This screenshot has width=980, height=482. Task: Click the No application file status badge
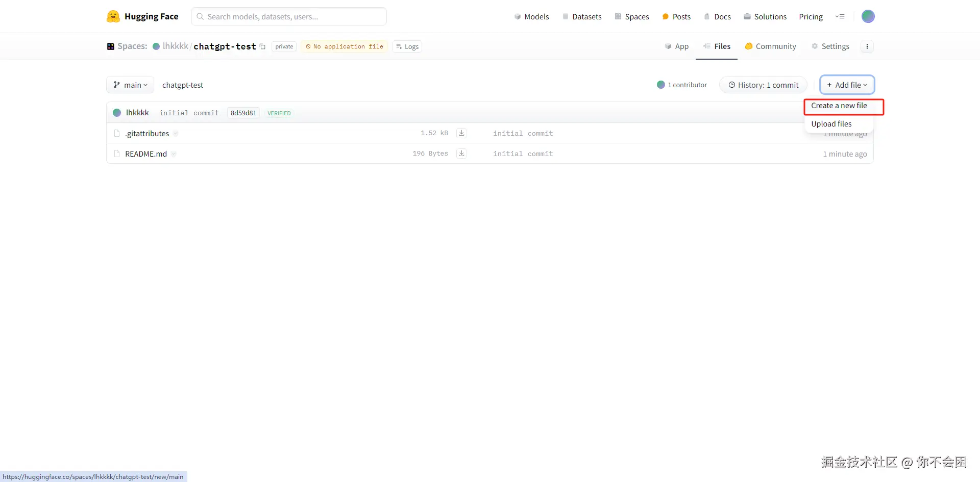pos(345,46)
